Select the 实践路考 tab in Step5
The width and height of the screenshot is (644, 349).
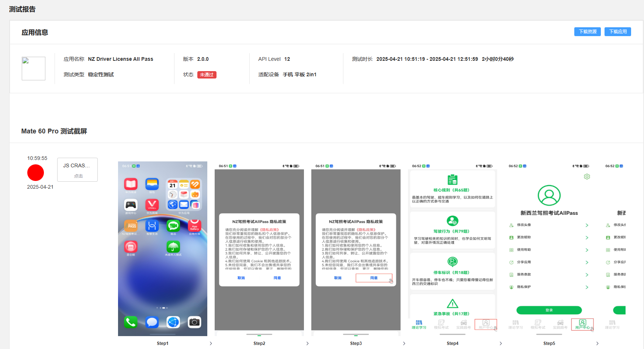point(560,325)
